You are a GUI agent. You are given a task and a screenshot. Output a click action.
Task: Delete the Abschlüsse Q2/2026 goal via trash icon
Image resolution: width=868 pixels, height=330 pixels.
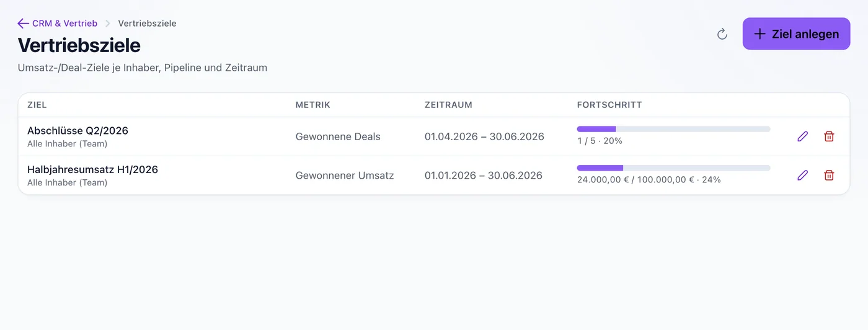point(829,136)
